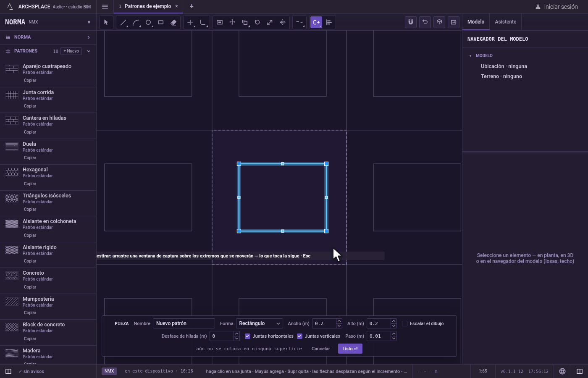Click the globe language icon in status bar
588x378 pixels.
pyautogui.click(x=562, y=371)
